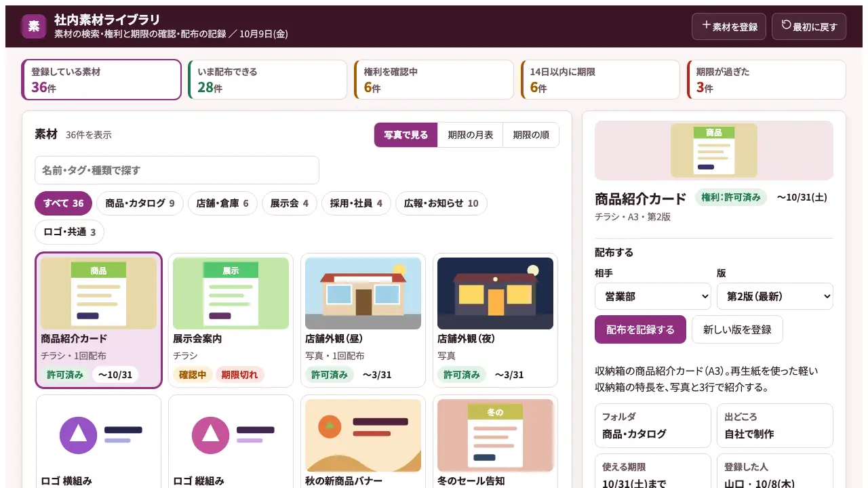Click the reset arrow icon in 最初に戻す
The width and height of the screenshot is (868, 488).
786,26
